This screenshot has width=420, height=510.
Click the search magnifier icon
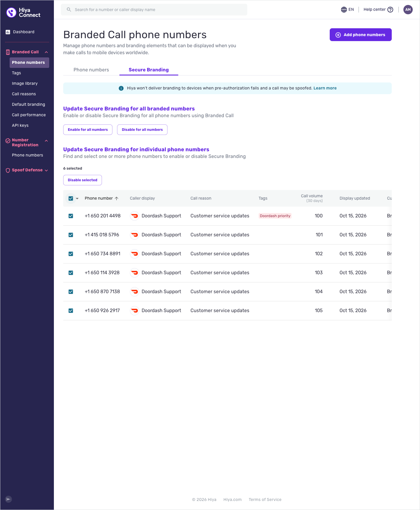click(69, 10)
